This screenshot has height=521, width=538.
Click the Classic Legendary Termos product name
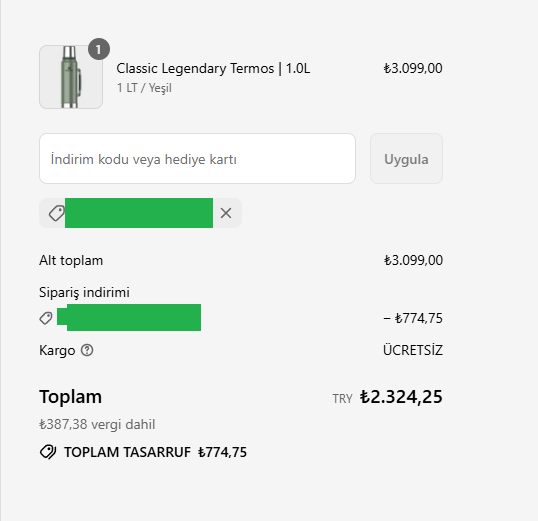[x=213, y=68]
